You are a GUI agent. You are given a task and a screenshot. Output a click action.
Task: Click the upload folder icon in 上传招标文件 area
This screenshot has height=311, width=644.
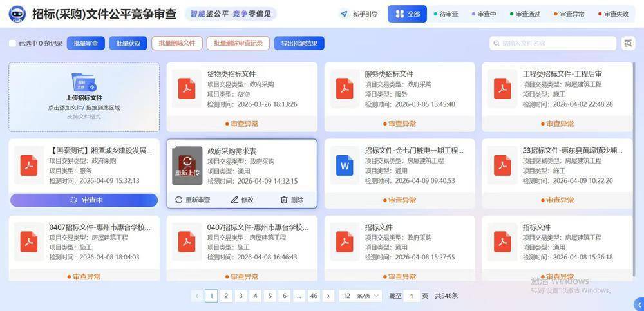tap(84, 82)
